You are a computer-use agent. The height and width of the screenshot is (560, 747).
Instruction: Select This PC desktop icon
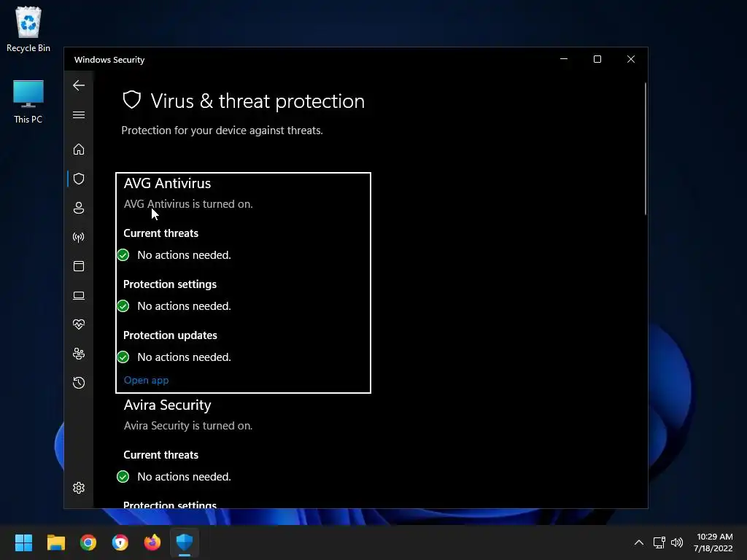coord(28,102)
